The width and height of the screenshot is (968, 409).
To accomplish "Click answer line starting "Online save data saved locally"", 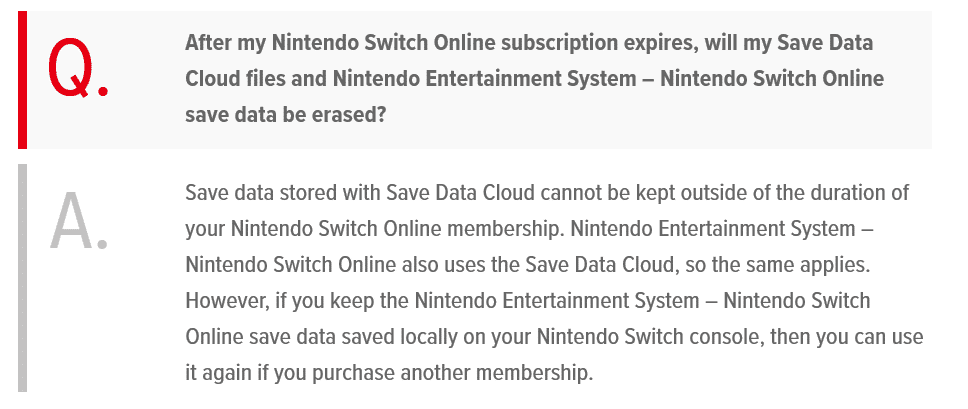I will point(554,336).
